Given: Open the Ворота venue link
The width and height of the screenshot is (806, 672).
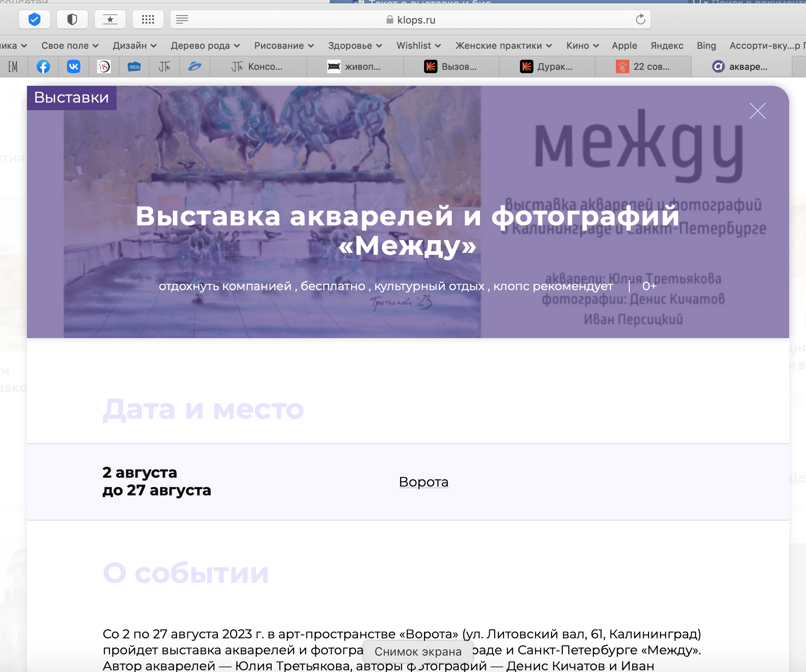Looking at the screenshot, I should coord(424,482).
